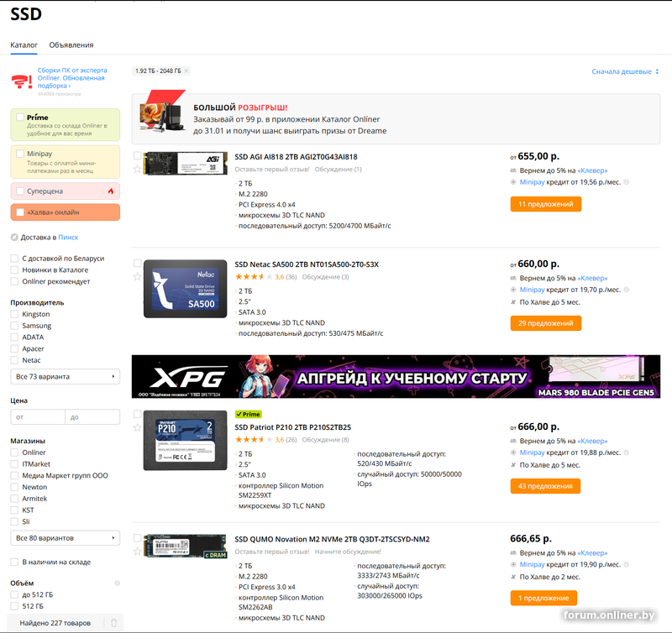The height and width of the screenshot is (633, 672).
Task: Open the AGI AI818 SSD product image
Action: (185, 163)
